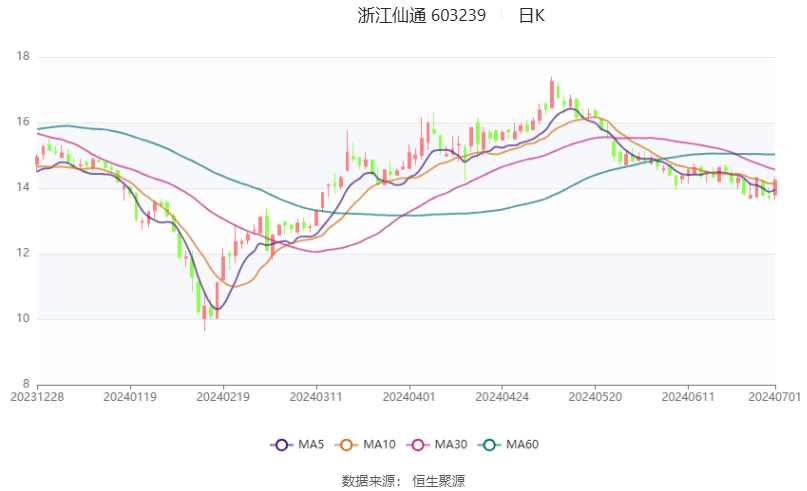Click the 20240701 final date label
This screenshot has height=491, width=807.
point(775,397)
